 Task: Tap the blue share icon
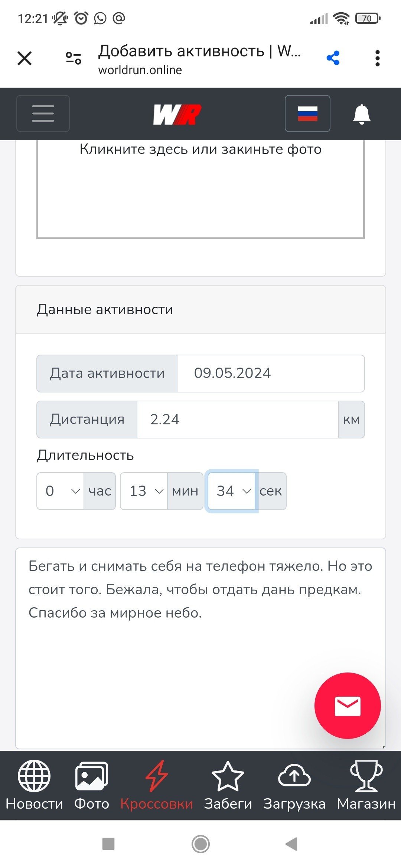pyautogui.click(x=333, y=58)
